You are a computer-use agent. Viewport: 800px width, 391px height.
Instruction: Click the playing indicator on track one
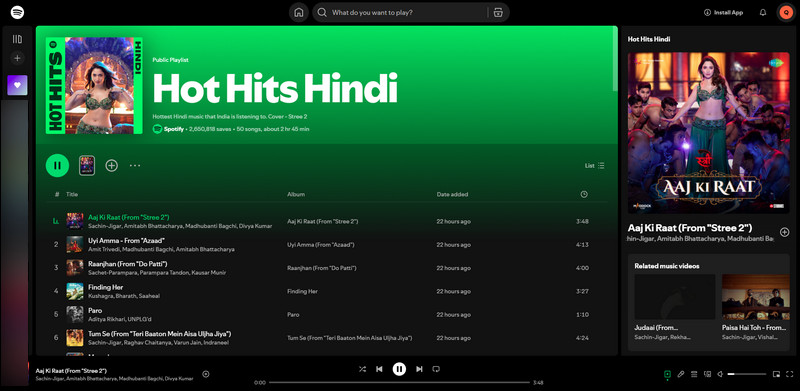click(56, 222)
